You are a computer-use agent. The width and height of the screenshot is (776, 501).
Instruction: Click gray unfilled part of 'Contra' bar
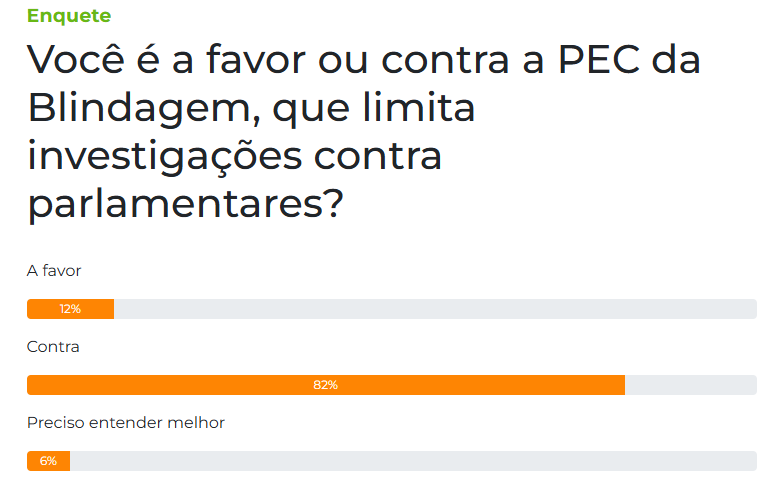pos(691,385)
